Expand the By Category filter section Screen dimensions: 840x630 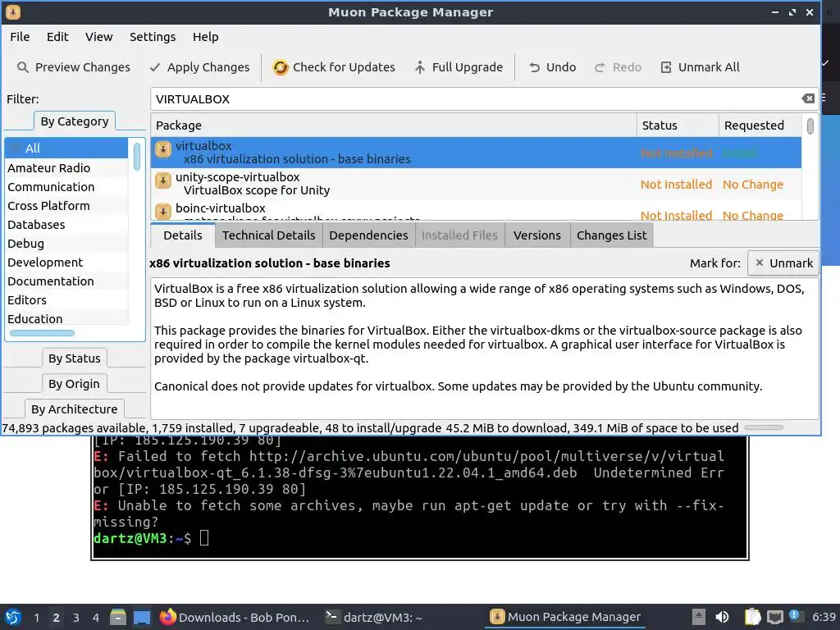[x=75, y=121]
